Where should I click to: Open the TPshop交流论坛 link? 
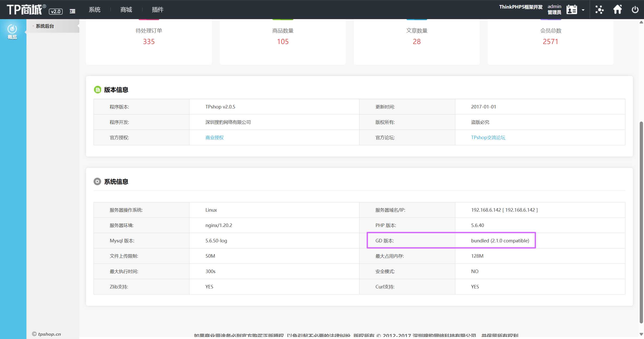[488, 137]
